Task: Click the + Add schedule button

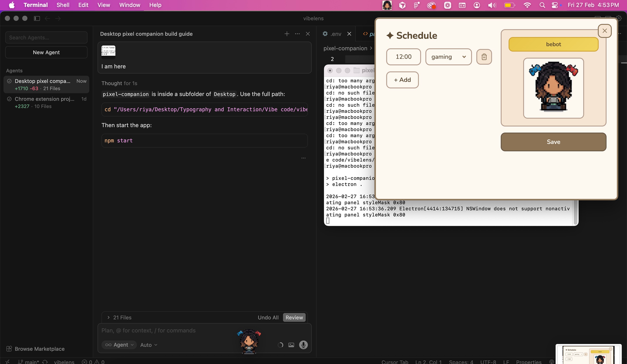Action: [402, 80]
